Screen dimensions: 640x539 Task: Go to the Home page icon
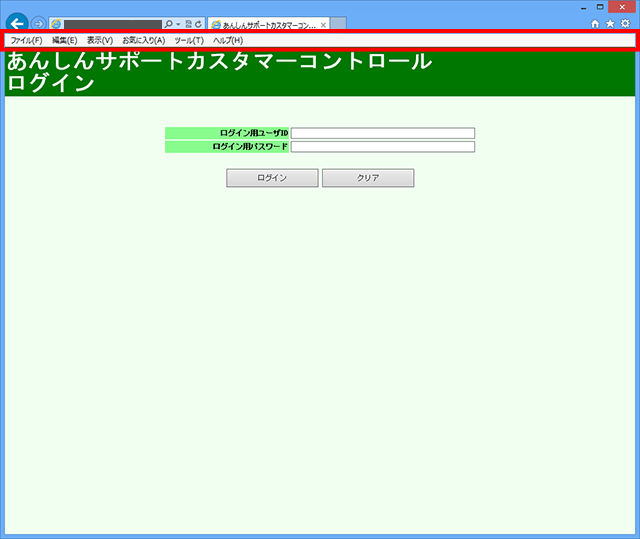(595, 24)
